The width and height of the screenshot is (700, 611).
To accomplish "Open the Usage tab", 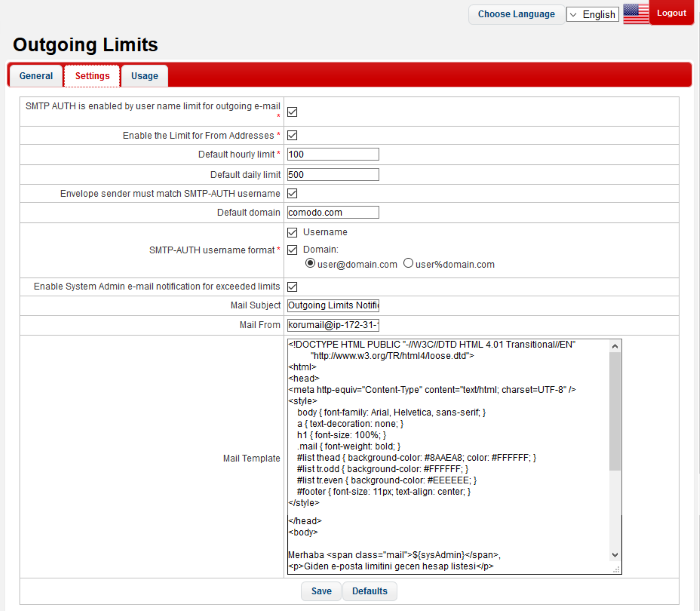I will click(x=145, y=76).
